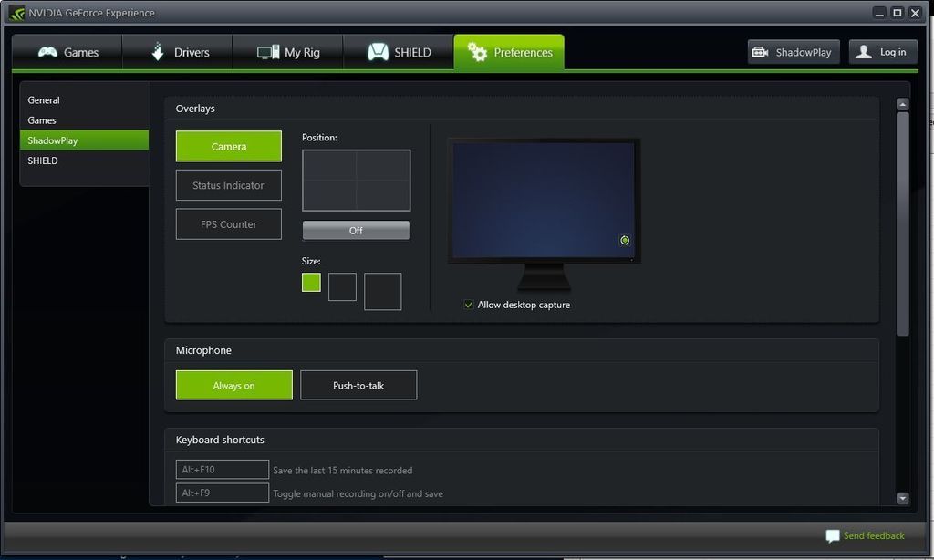Click the Alt+F10 shortcut field
The height and width of the screenshot is (560, 934).
tap(223, 470)
